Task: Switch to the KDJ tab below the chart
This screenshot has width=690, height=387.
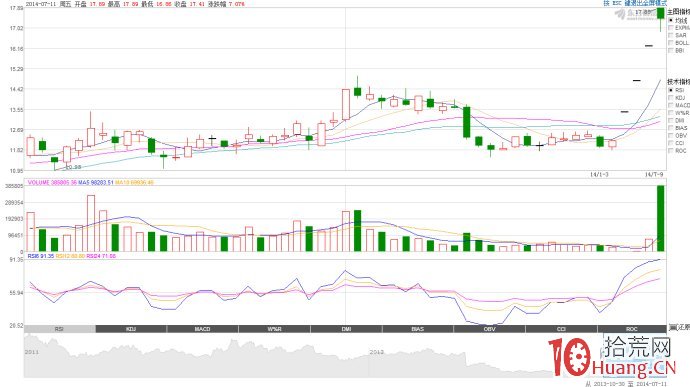Action: click(131, 329)
